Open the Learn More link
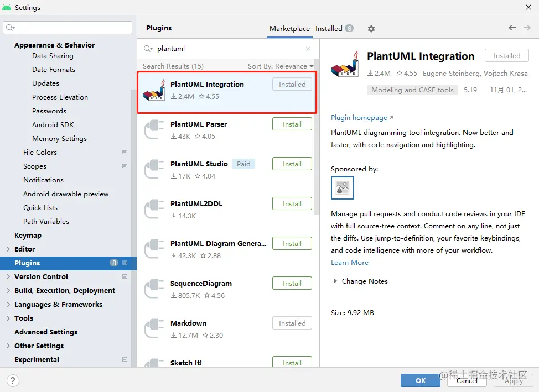The height and width of the screenshot is (392, 539). coord(350,263)
